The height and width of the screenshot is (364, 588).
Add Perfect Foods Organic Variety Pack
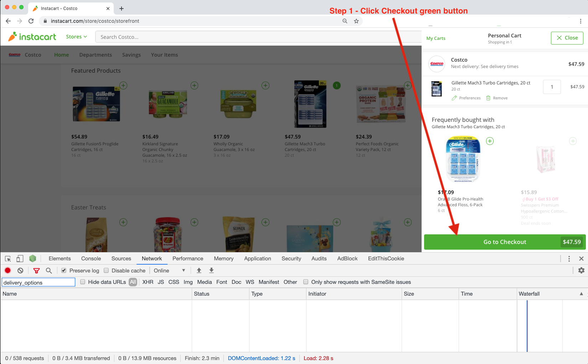coord(408,85)
